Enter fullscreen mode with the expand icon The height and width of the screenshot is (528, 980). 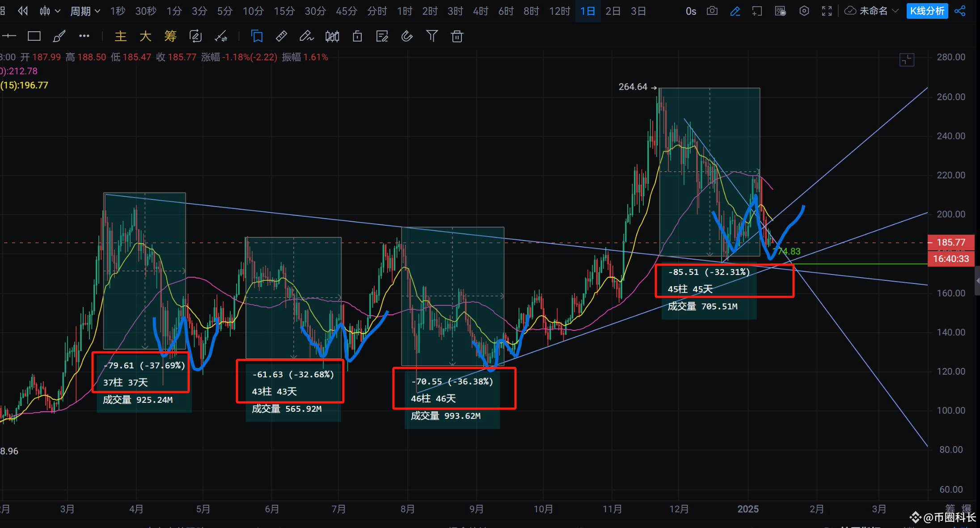pyautogui.click(x=826, y=11)
